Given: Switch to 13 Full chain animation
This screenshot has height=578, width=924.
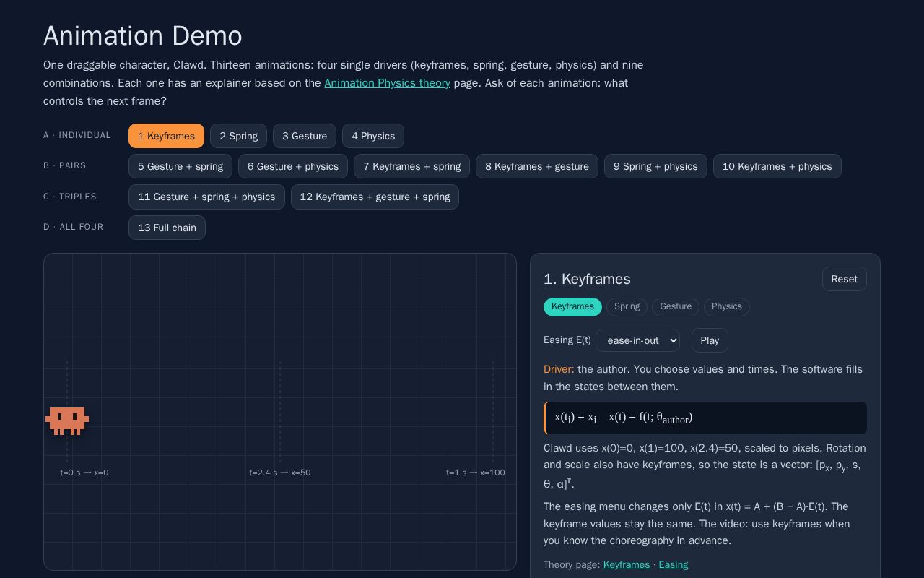Looking at the screenshot, I should 167,228.
